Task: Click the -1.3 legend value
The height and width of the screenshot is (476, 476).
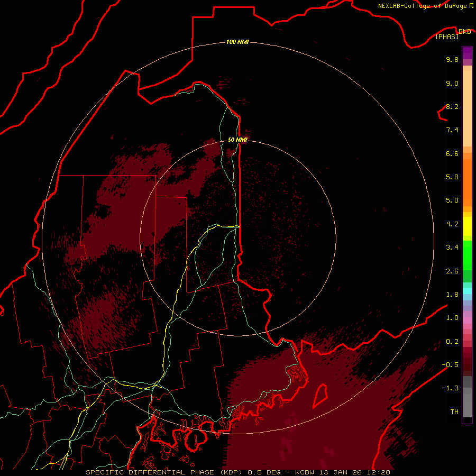Action: click(450, 388)
